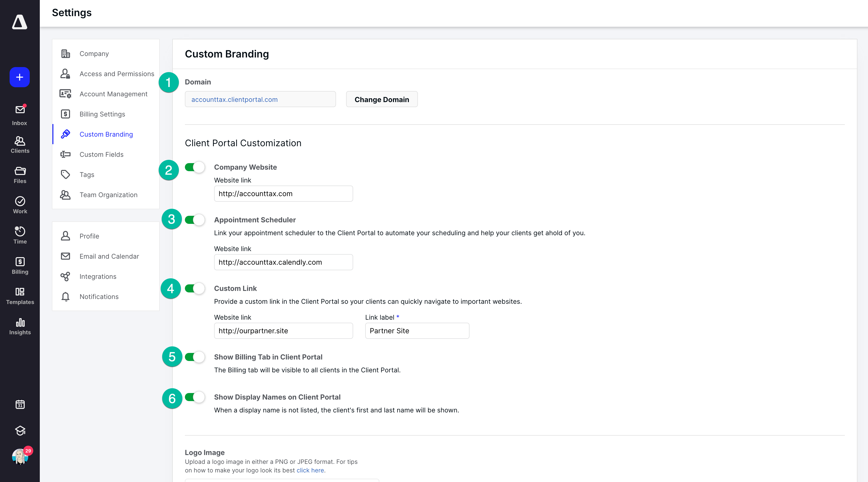Go to Clients in left sidebar
Image resolution: width=868 pixels, height=482 pixels.
(20, 145)
